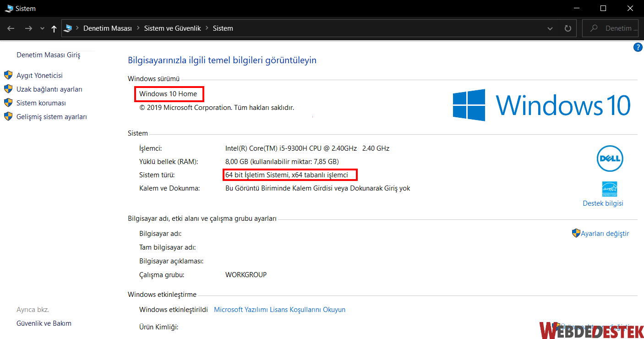Open help with the question mark icon
The height and width of the screenshot is (339, 644).
[638, 47]
